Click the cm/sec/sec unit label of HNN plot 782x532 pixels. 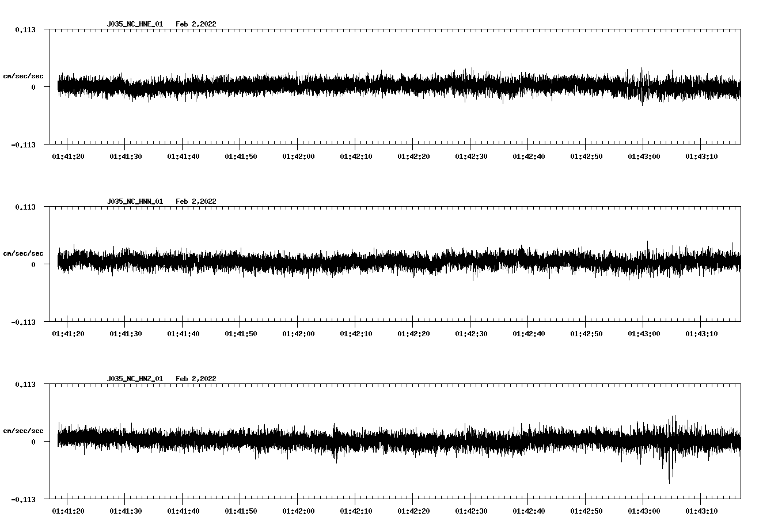tap(23, 253)
